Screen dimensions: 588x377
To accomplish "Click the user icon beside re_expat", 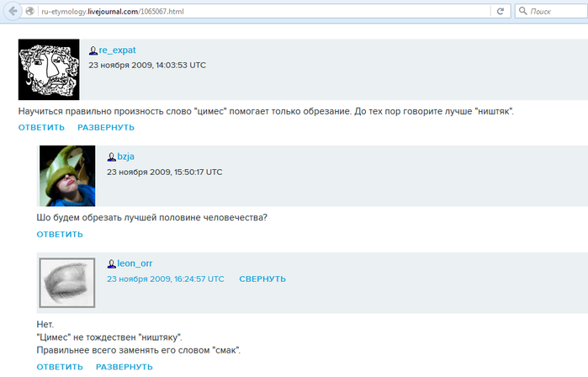I will tap(93, 50).
